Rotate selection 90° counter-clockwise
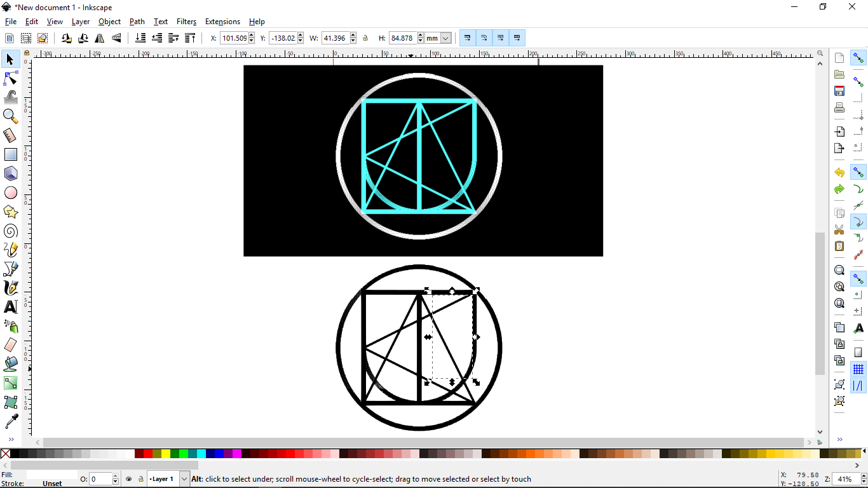The height and width of the screenshot is (488, 868). point(67,38)
